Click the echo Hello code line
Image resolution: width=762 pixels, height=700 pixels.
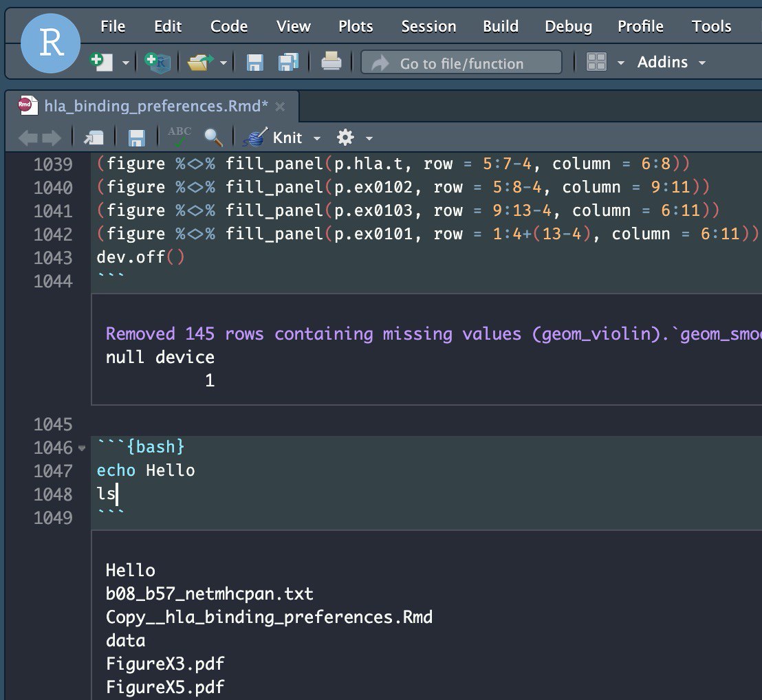(146, 470)
